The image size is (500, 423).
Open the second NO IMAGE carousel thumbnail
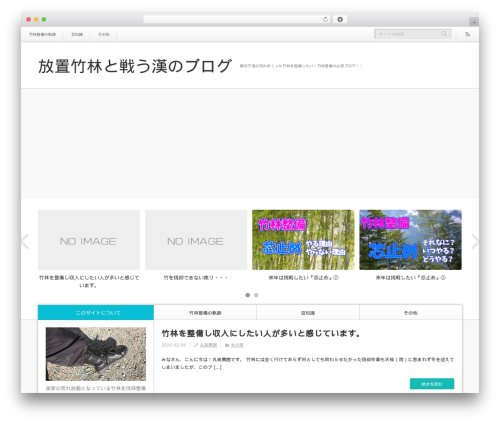click(196, 240)
